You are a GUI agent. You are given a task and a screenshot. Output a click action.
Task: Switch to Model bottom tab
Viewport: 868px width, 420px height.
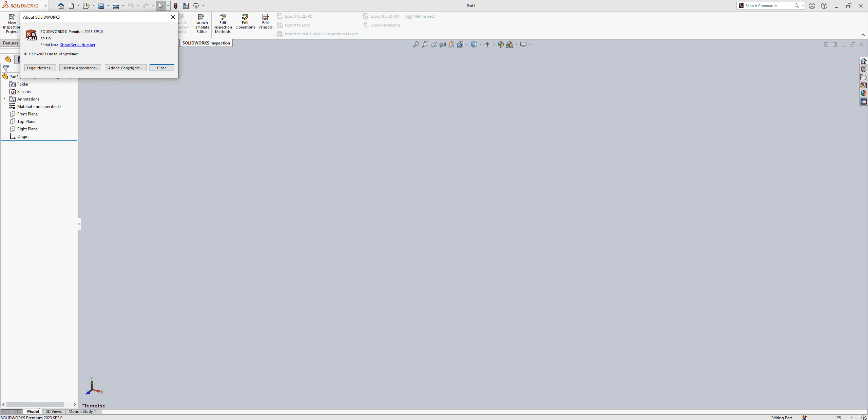(x=33, y=412)
